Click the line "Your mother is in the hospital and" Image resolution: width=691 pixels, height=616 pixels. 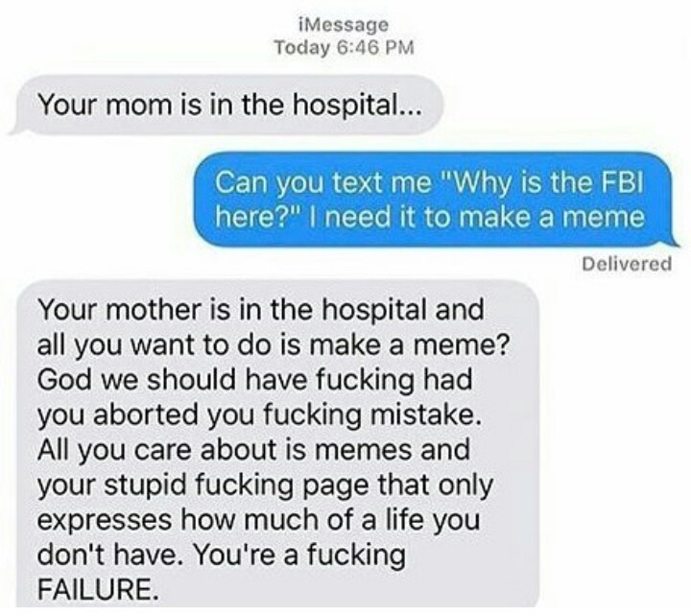pyautogui.click(x=260, y=309)
